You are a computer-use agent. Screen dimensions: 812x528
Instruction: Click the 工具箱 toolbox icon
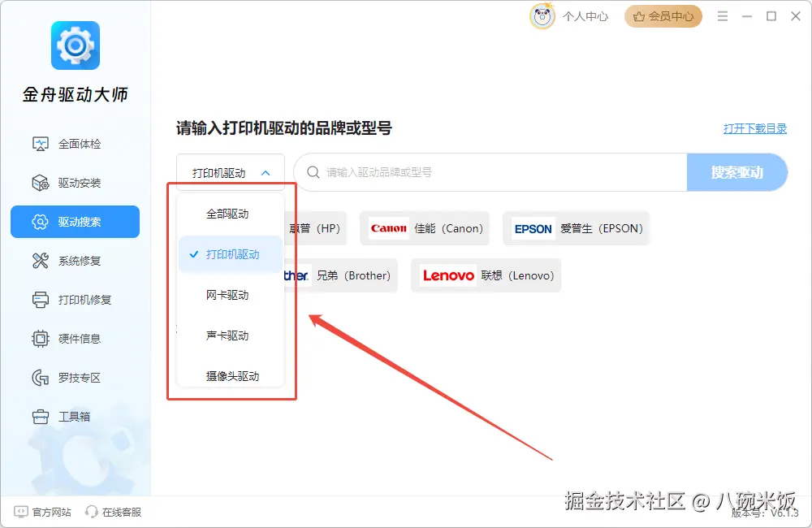coord(41,417)
